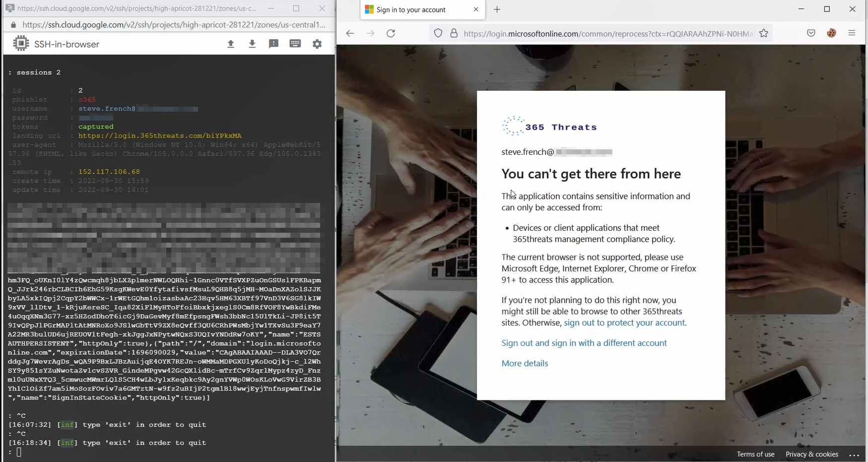Click the cookie extension icon in Firefox toolbar

832,33
